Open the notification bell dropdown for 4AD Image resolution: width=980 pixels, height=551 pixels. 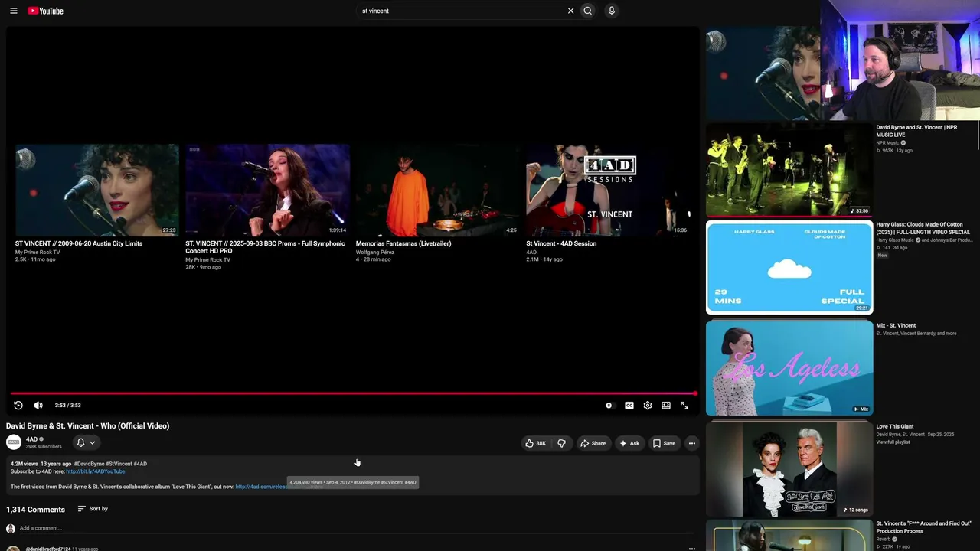pos(86,442)
